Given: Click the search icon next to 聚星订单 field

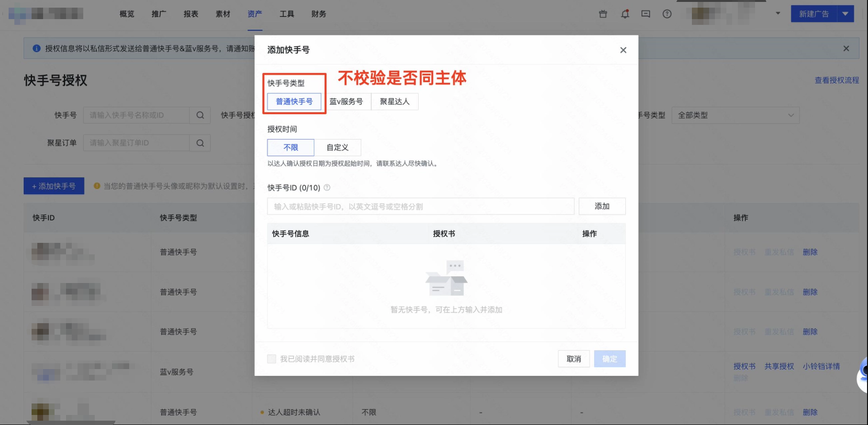Looking at the screenshot, I should (x=200, y=143).
